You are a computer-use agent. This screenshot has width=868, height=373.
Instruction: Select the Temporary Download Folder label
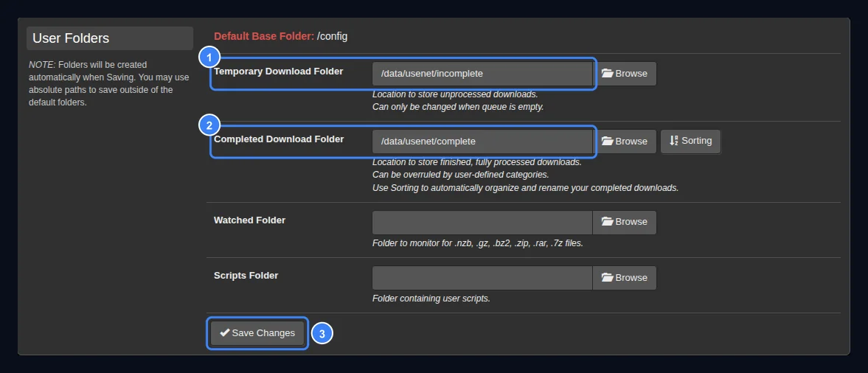coord(279,72)
